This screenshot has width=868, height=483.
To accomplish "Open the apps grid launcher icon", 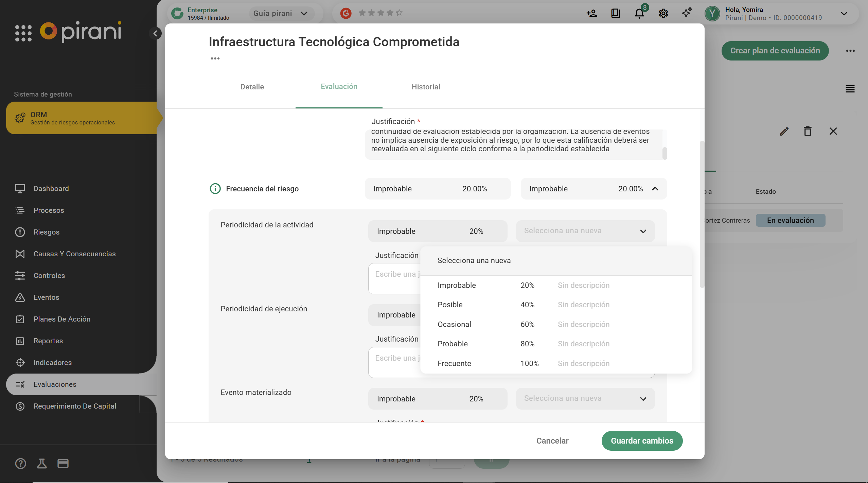I will coord(23,33).
